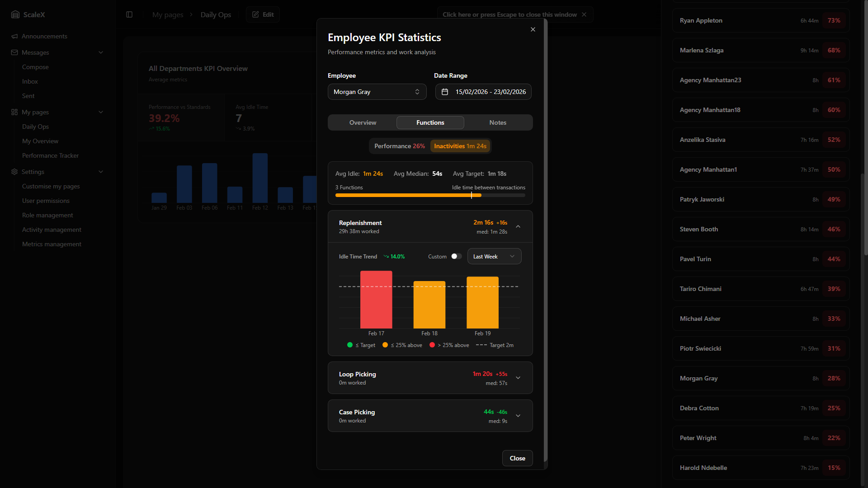
Task: Toggle the Custom switch on
Action: click(x=456, y=256)
